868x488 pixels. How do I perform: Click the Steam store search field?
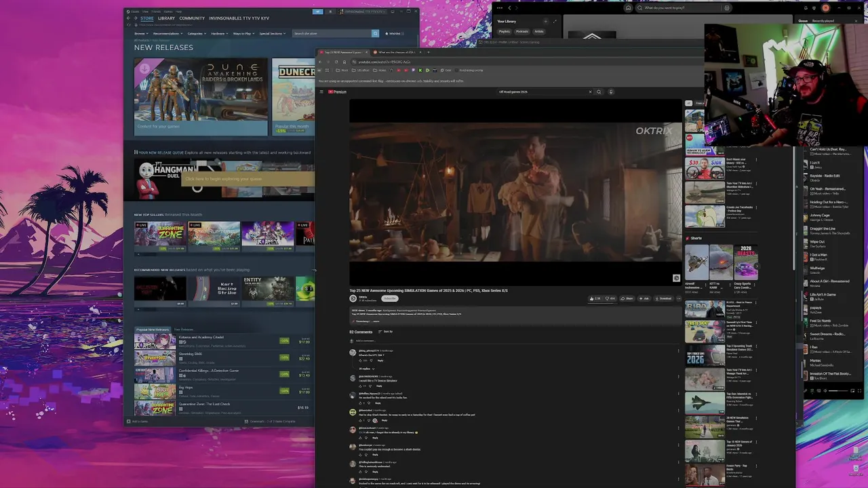(x=332, y=33)
